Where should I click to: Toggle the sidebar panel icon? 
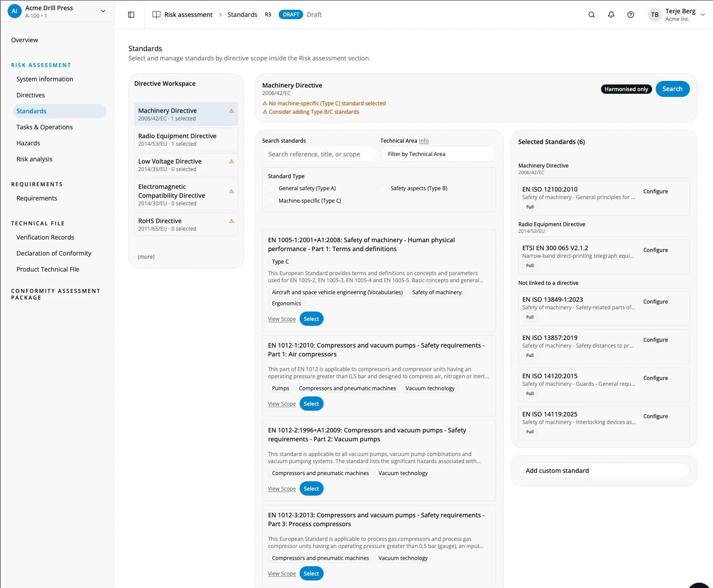[131, 15]
